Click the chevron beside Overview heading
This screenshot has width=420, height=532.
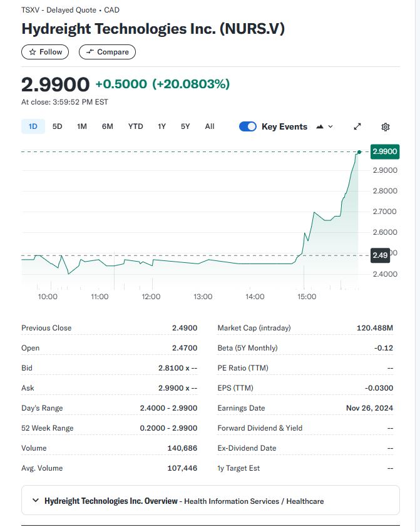[x=36, y=501]
